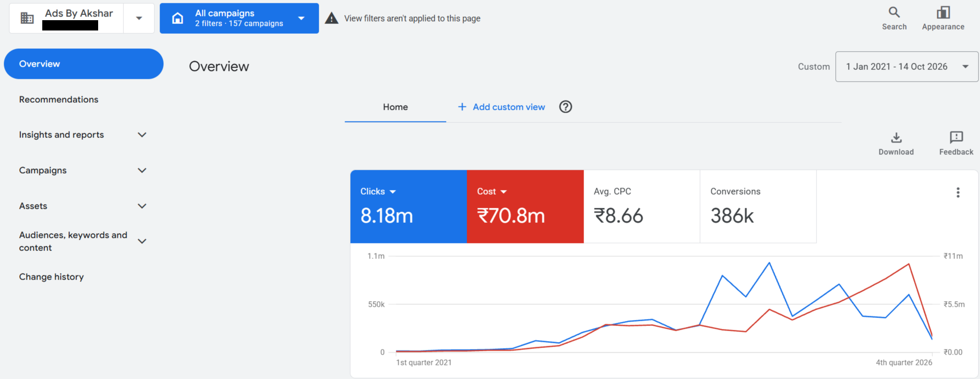Select the Avg. CPC scorecard
Image resolution: width=980 pixels, height=379 pixels.
pos(642,206)
